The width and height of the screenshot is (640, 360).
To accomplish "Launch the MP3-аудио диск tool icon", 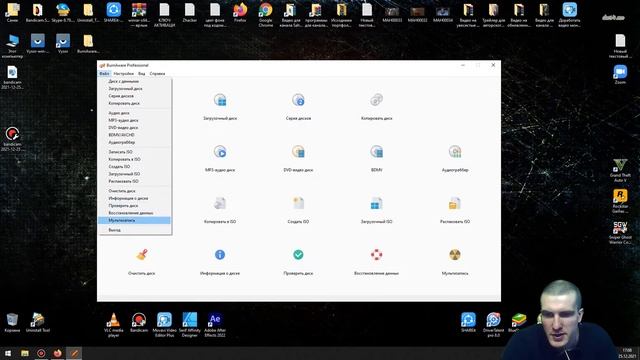I will click(x=220, y=152).
